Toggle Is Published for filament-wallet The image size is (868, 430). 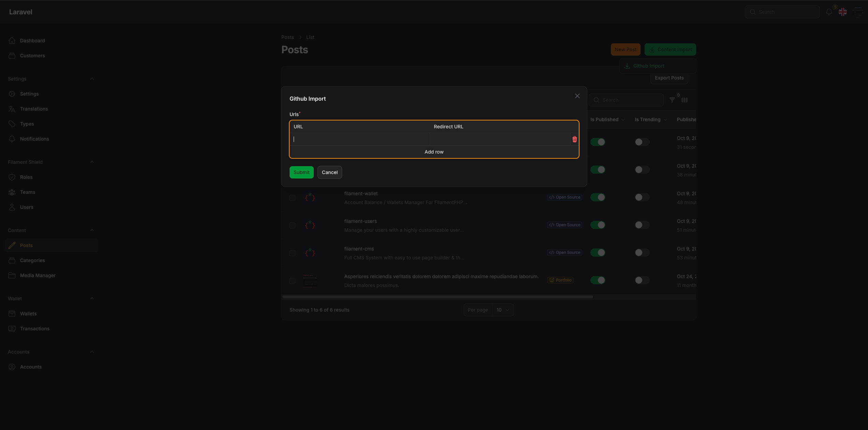coord(598,197)
